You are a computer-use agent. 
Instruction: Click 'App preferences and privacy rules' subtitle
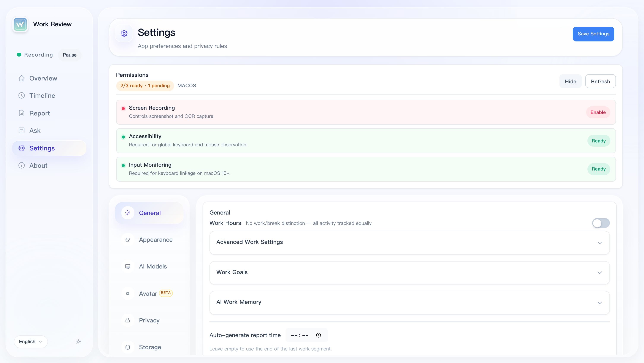click(182, 46)
